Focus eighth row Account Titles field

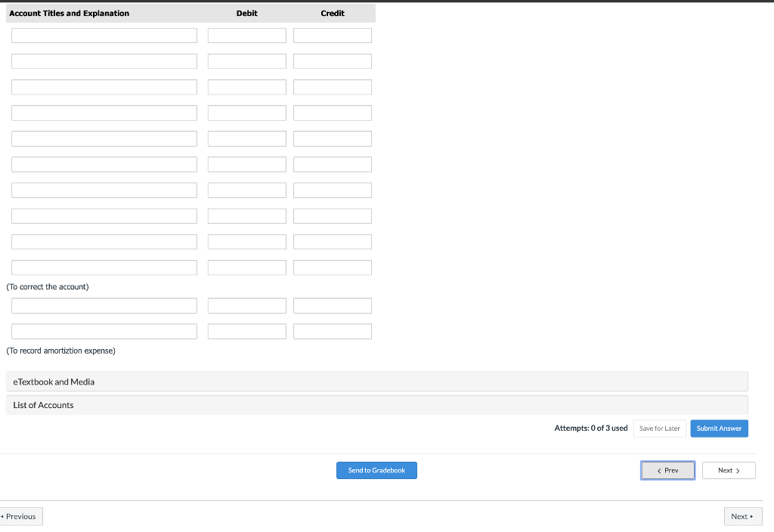(104, 216)
